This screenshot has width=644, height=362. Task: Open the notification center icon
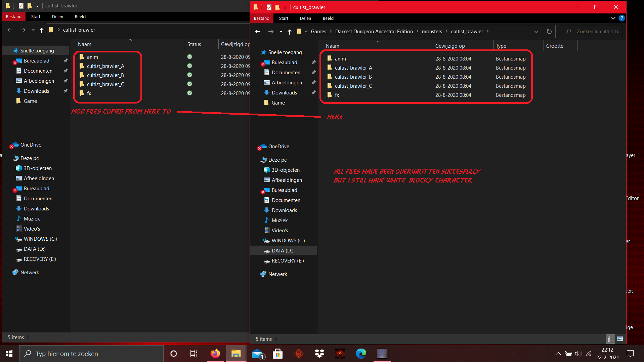[x=630, y=354]
